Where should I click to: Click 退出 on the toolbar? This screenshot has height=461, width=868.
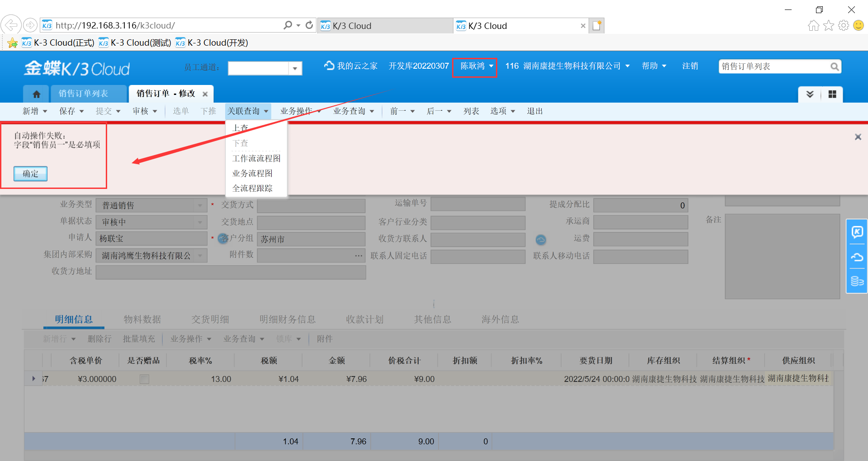tap(535, 111)
